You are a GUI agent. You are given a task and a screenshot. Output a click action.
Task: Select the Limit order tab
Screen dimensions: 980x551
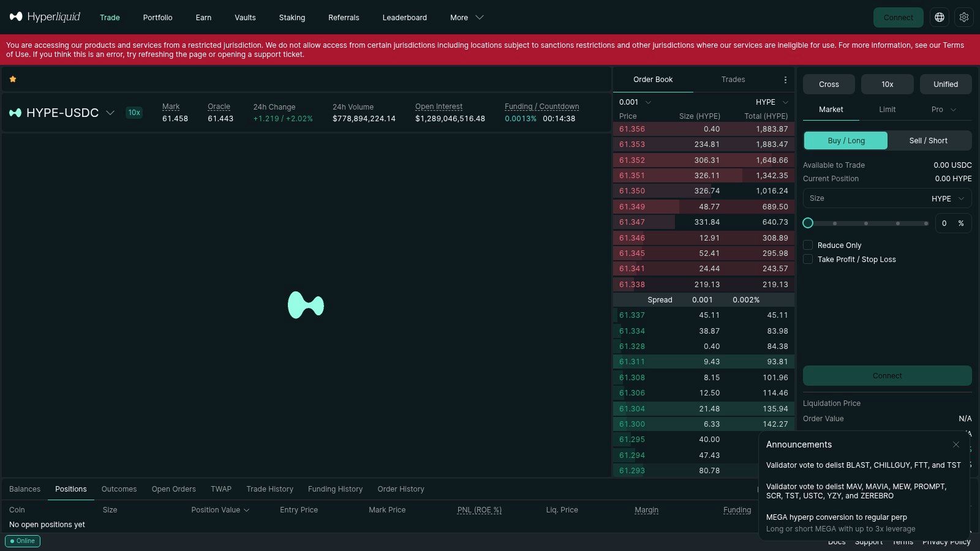coord(887,110)
